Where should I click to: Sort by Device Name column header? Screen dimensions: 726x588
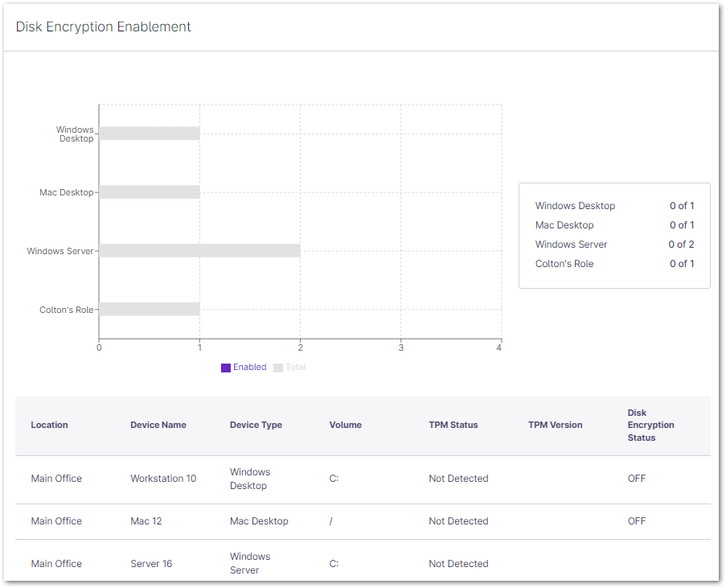(158, 425)
